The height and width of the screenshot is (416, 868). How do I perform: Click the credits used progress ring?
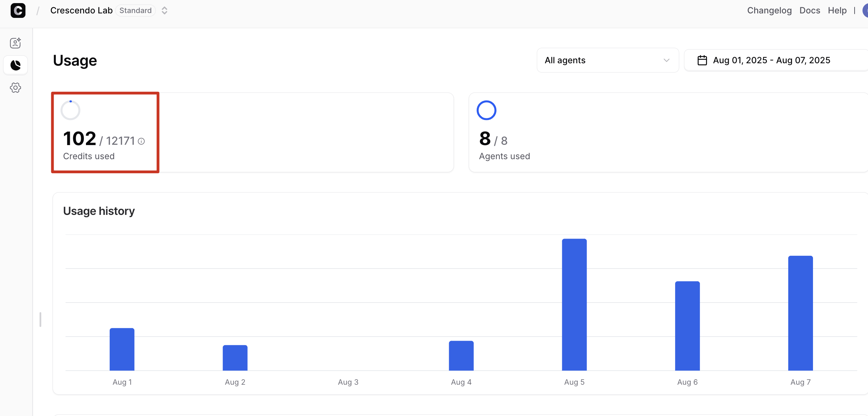tap(70, 110)
